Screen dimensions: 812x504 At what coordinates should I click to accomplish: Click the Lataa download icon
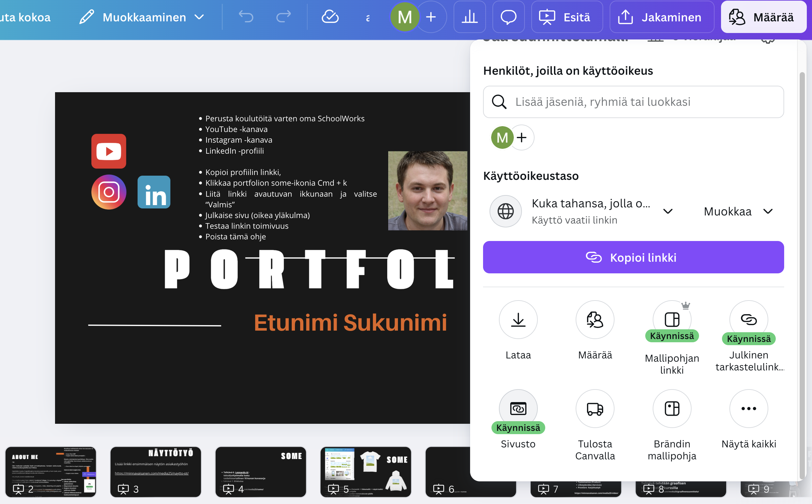(x=518, y=320)
